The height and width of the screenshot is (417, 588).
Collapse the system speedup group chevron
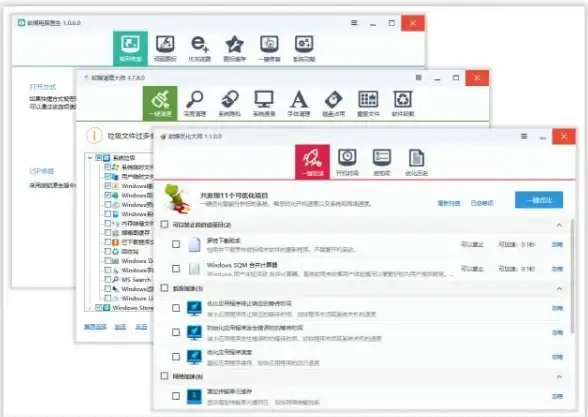click(x=559, y=288)
